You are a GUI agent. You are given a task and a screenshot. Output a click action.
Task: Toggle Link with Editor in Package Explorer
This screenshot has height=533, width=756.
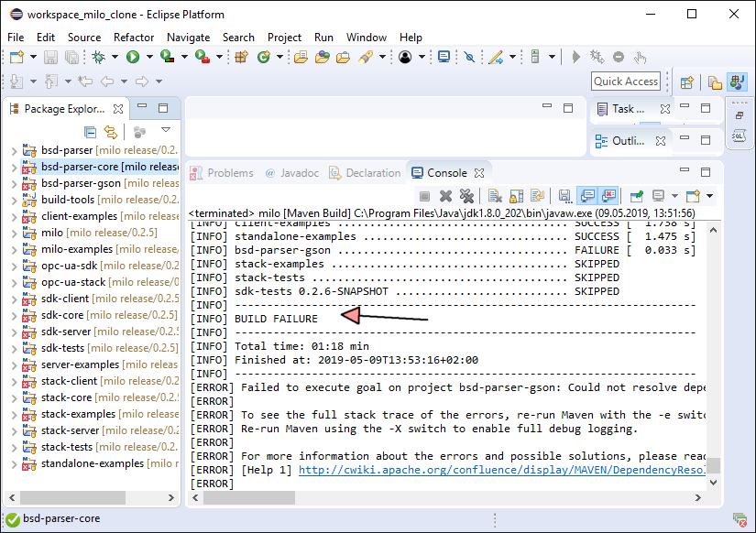point(111,132)
